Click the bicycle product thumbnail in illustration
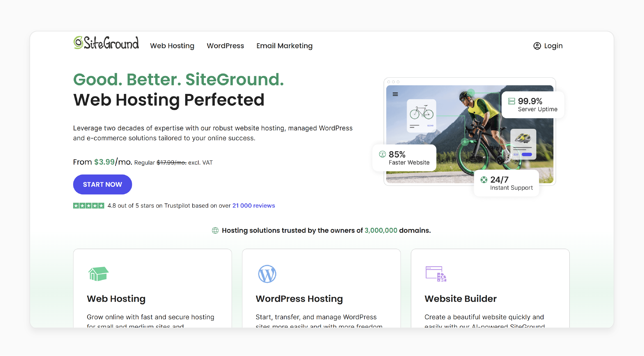Screen dimensions: 644x356 coord(422,116)
